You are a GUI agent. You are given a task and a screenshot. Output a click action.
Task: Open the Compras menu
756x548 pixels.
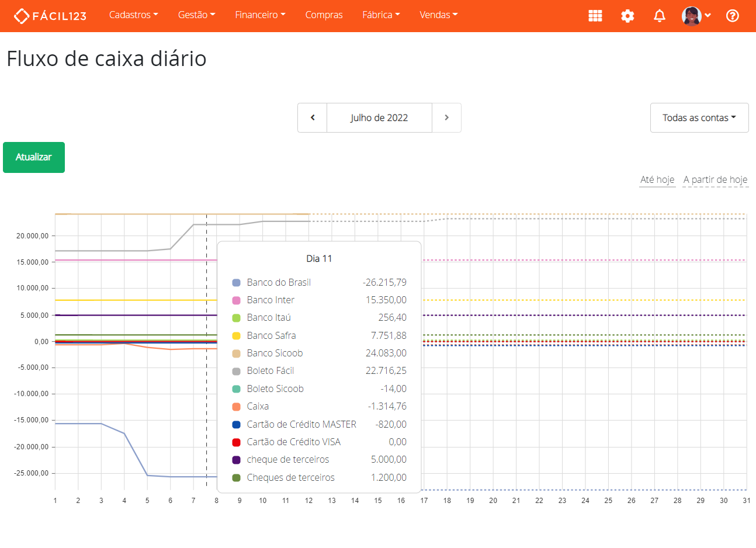tap(324, 15)
